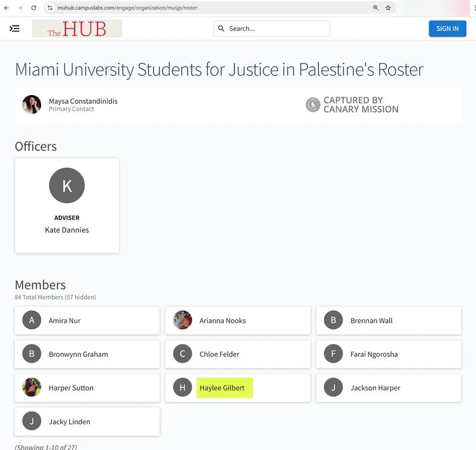Open Jacky Linden member name

coord(70,421)
